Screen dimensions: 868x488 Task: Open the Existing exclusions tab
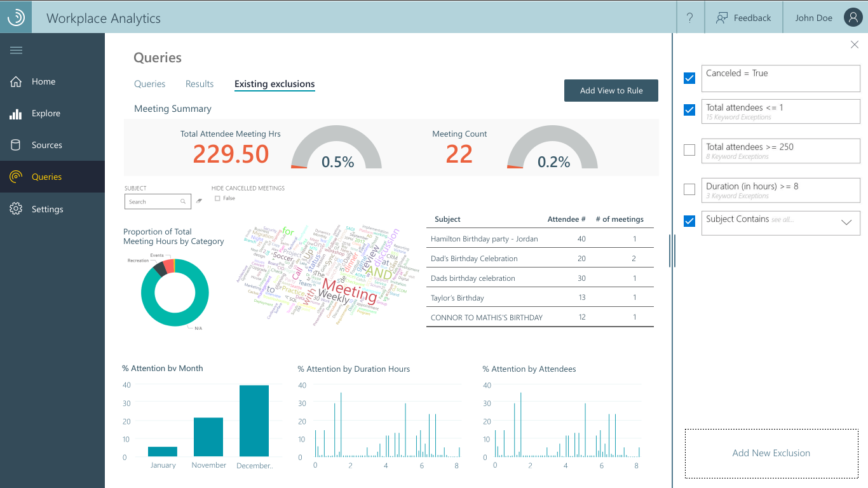(x=275, y=83)
